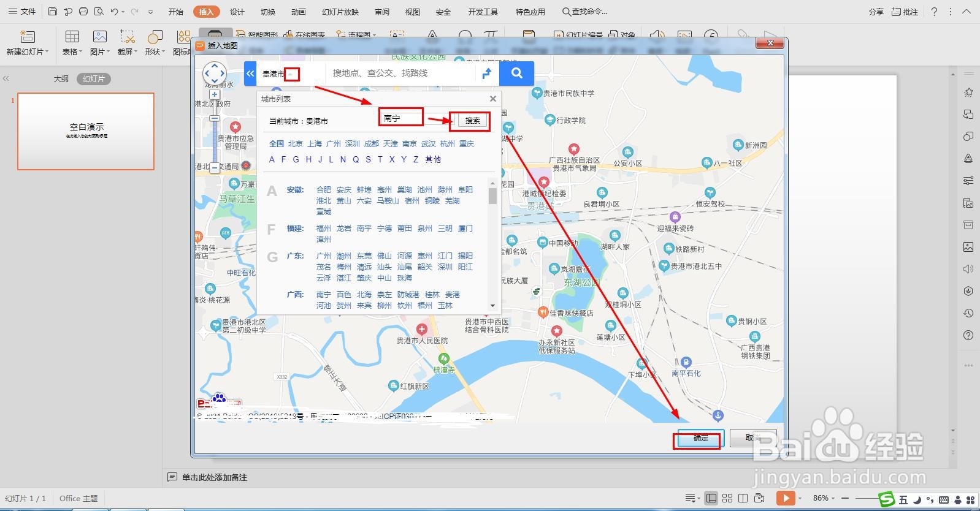This screenshot has height=511, width=980.
Task: Switch to the 视图 tab
Action: pyautogui.click(x=413, y=12)
